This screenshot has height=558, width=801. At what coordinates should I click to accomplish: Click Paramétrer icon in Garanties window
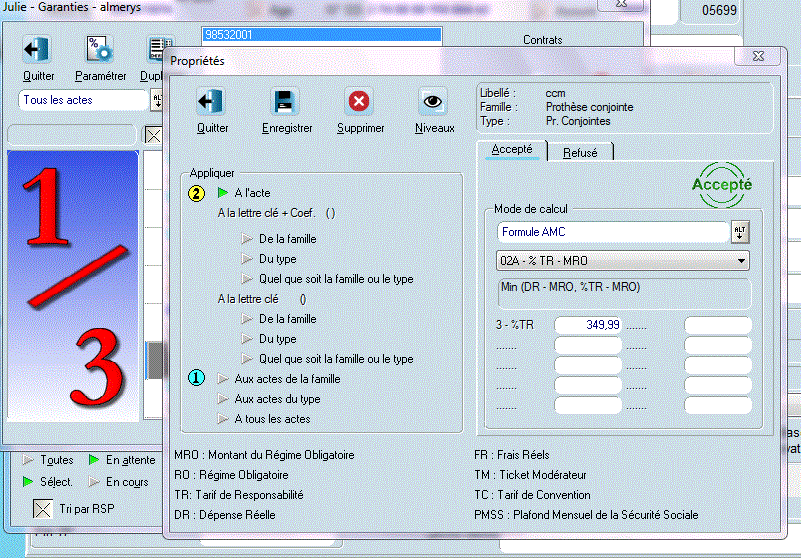pos(99,50)
